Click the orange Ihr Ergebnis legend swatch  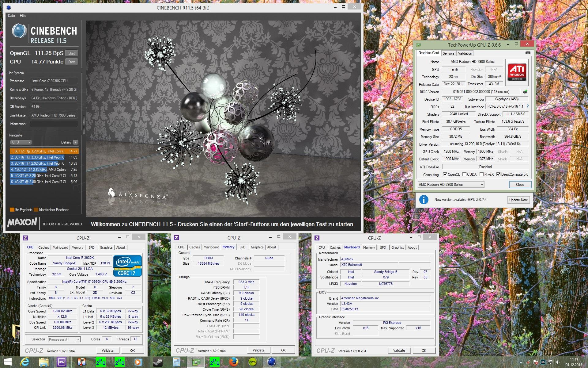(12, 210)
